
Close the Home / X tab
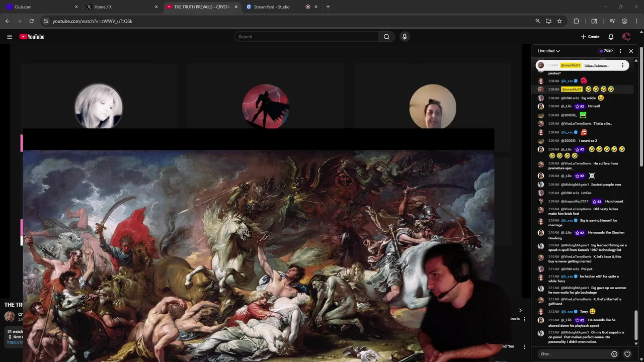156,7
